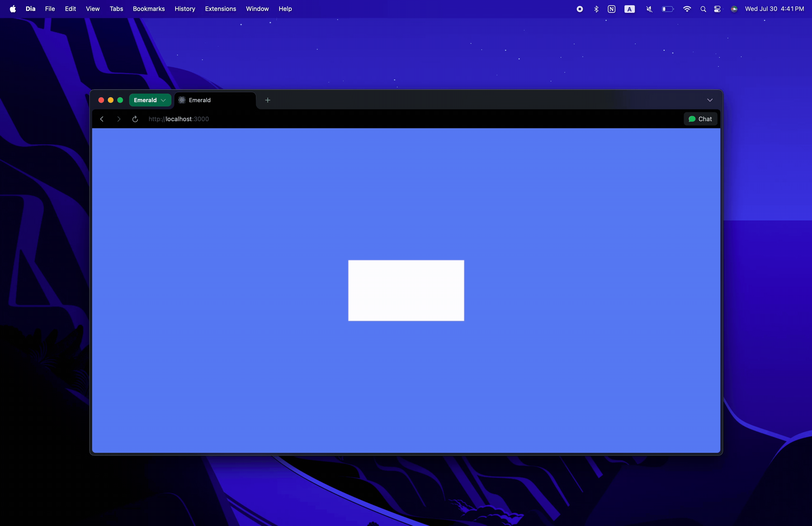
Task: Focus the localhost:3000 address field
Action: click(179, 119)
